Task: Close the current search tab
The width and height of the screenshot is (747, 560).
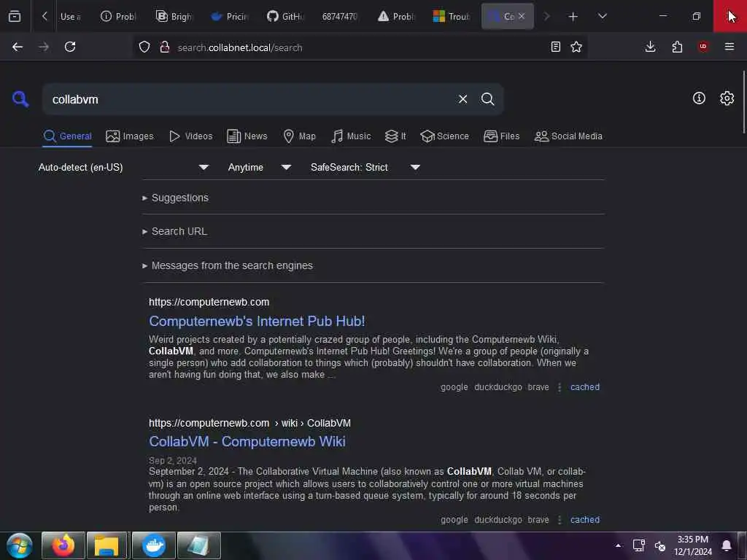Action: (x=522, y=16)
